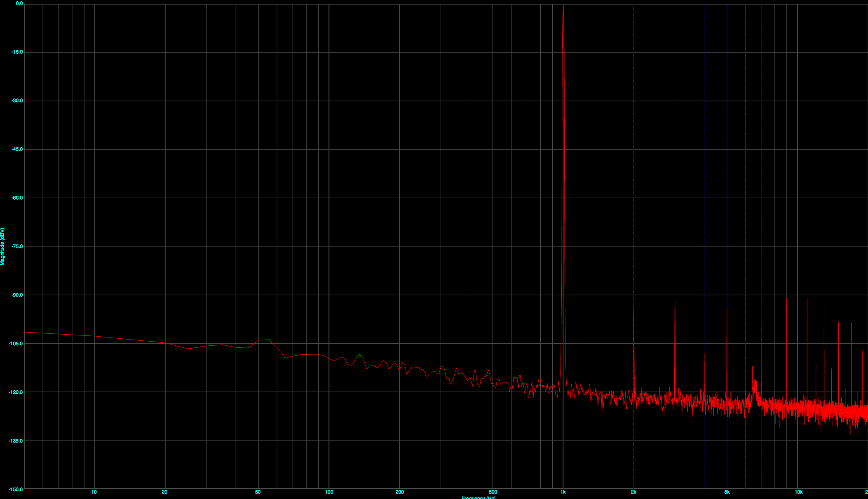Click the -30.0 magnitude axis label
This screenshot has height=499, width=868.
pos(17,101)
